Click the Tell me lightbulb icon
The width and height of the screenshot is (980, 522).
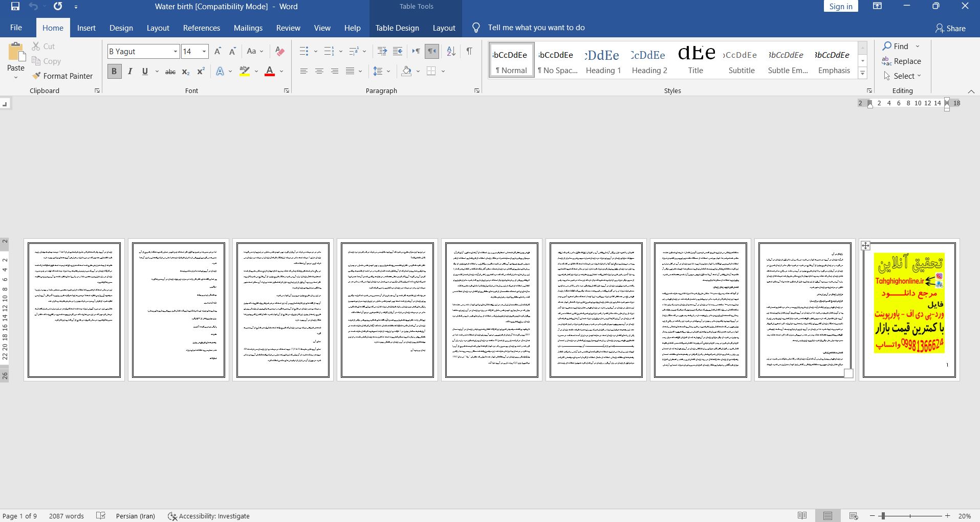pos(476,28)
